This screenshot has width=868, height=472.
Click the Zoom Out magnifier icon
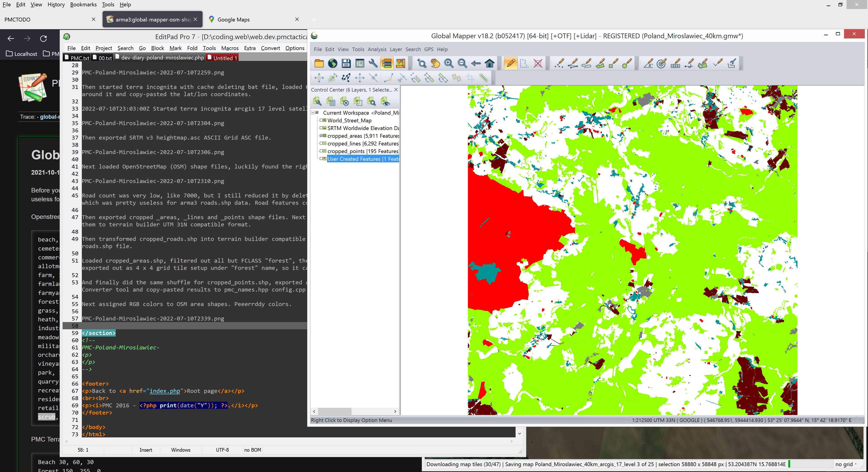[x=462, y=63]
